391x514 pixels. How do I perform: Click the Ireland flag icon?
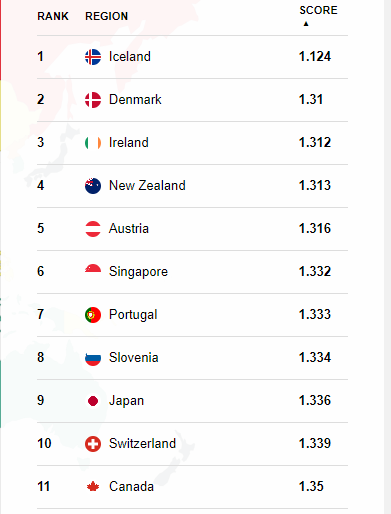pos(93,143)
